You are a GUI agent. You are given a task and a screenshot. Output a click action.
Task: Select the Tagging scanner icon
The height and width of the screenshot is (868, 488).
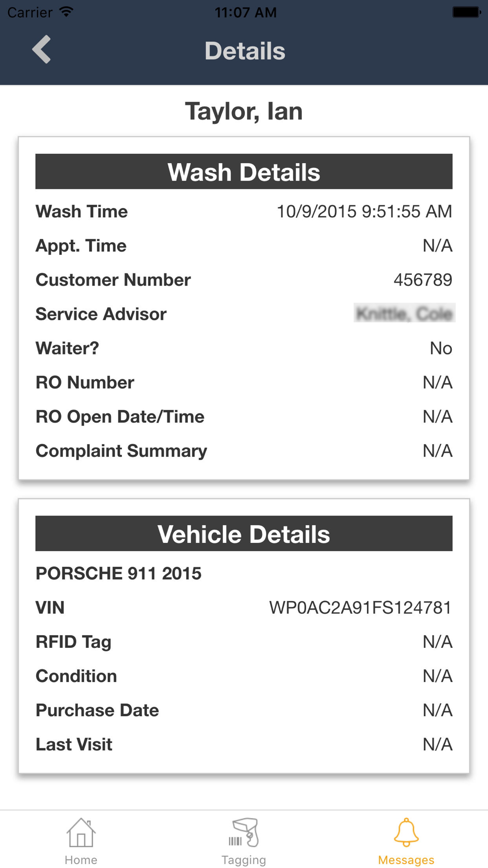pos(244,833)
